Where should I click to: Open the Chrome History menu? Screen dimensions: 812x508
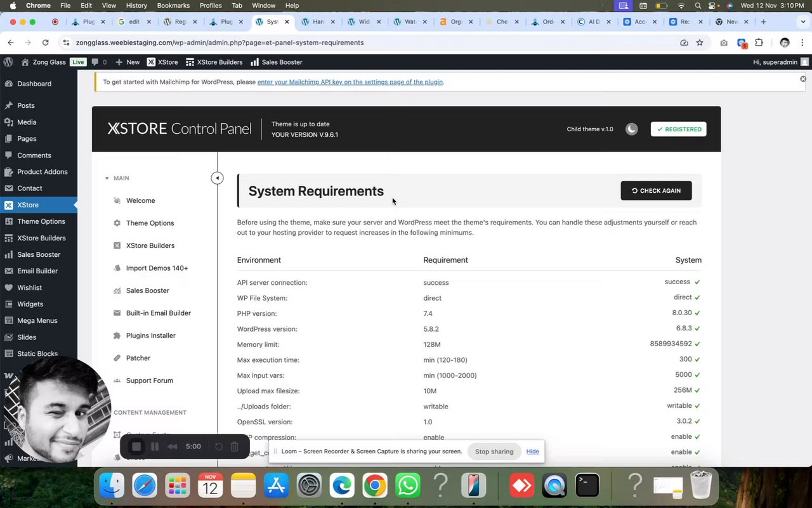point(136,5)
